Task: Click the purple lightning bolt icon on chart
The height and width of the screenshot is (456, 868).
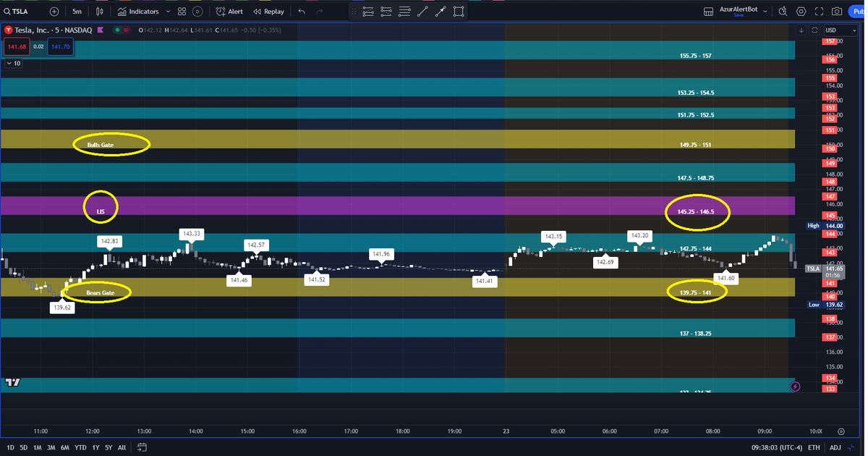Action: tap(796, 387)
